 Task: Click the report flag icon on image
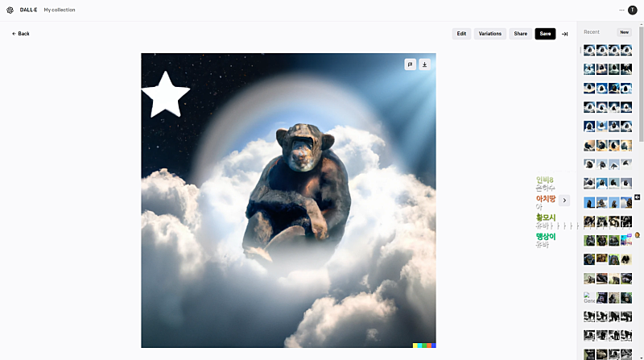pyautogui.click(x=410, y=64)
